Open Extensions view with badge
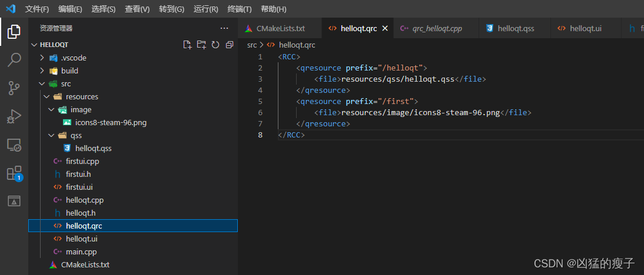 coord(14,173)
